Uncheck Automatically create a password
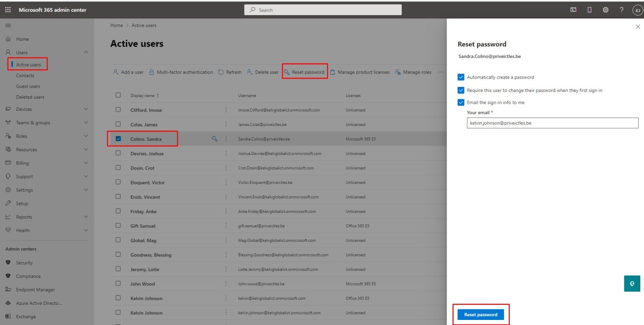Screen dimensions: 644x325 pyautogui.click(x=461, y=77)
